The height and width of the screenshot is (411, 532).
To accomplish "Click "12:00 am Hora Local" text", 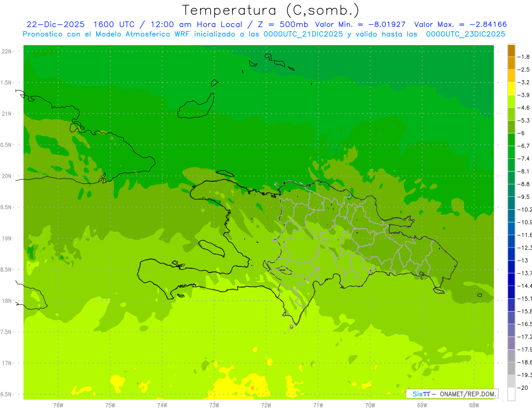I will [196, 25].
